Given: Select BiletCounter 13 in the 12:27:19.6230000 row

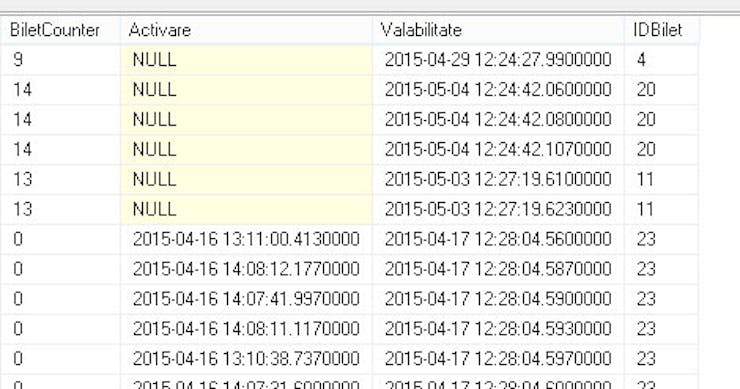Looking at the screenshot, I should pyautogui.click(x=60, y=209).
